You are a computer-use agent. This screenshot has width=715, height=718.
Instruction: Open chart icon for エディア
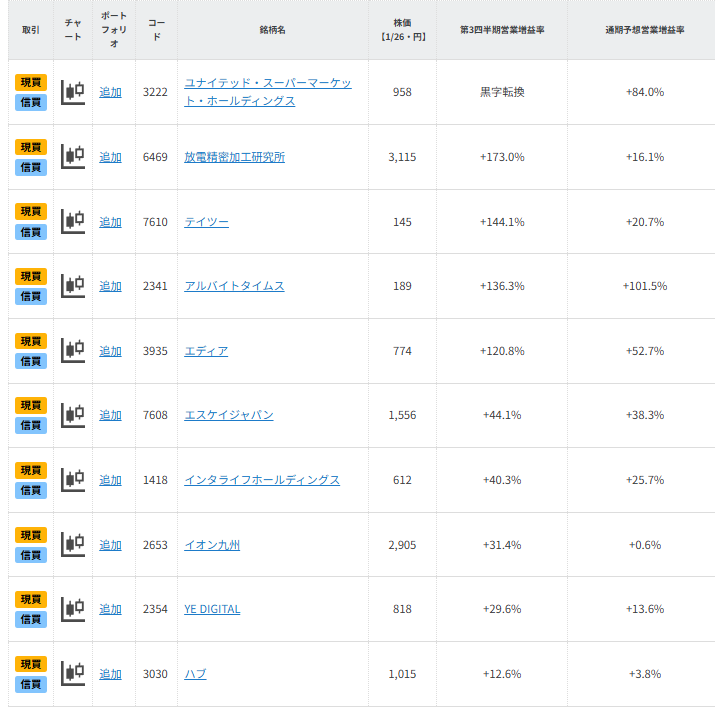73,350
